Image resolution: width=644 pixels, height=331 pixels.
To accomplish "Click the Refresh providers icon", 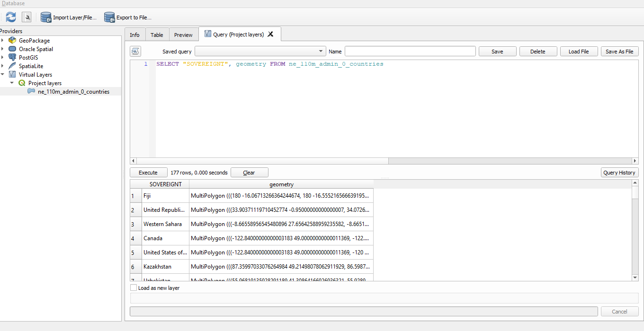I will pyautogui.click(x=10, y=17).
